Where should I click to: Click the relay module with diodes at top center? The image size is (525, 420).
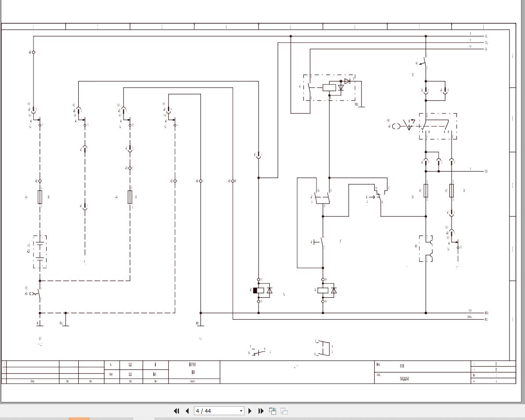tap(329, 88)
